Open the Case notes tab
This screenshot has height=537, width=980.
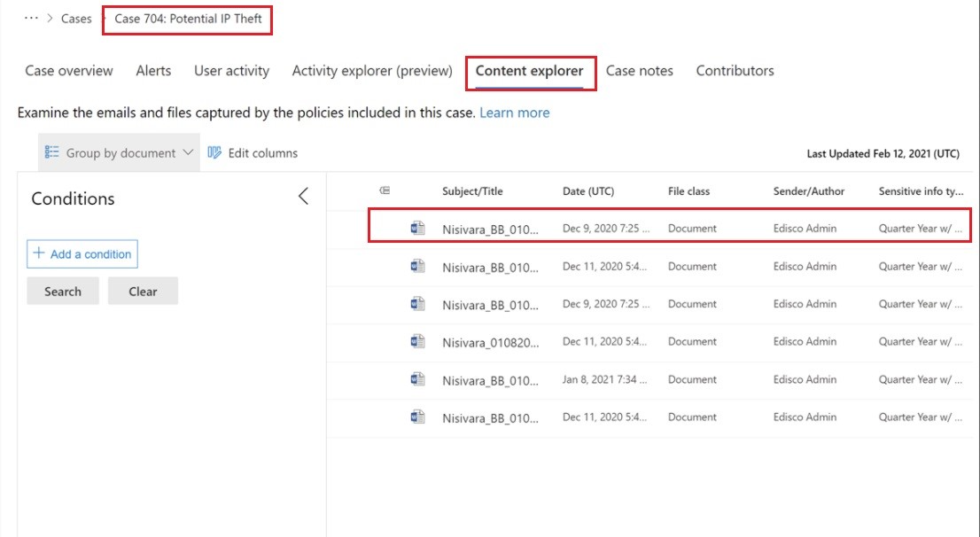click(640, 71)
